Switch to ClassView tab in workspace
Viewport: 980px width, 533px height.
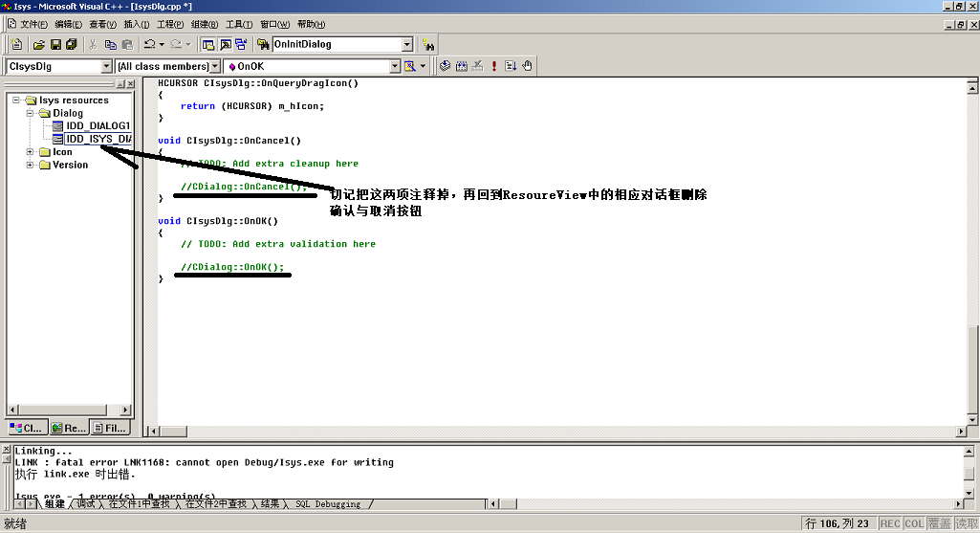point(26,428)
